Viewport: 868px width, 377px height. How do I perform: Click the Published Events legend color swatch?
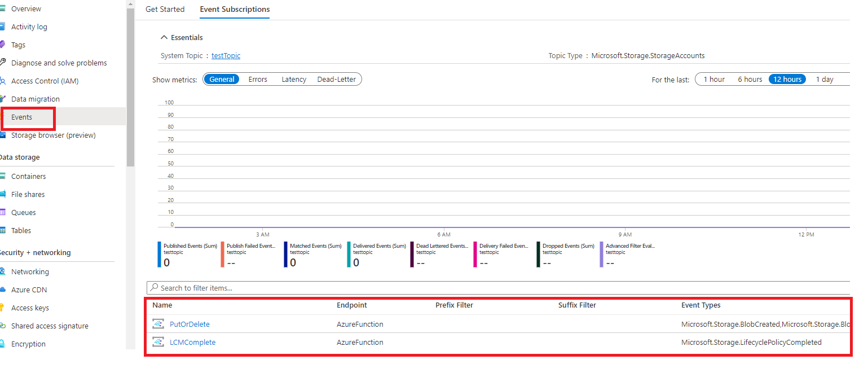(160, 254)
